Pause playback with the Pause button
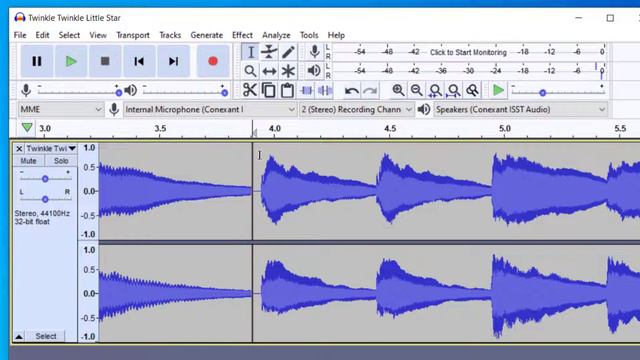This screenshot has height=360, width=640. (37, 61)
